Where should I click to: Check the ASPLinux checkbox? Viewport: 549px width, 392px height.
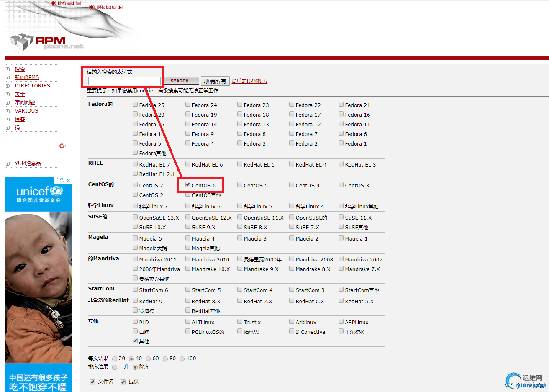pos(341,321)
